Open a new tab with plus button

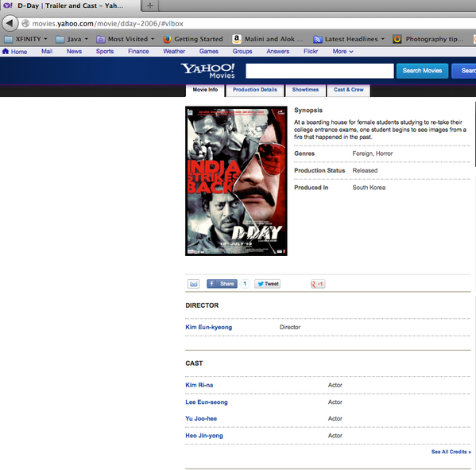point(150,6)
